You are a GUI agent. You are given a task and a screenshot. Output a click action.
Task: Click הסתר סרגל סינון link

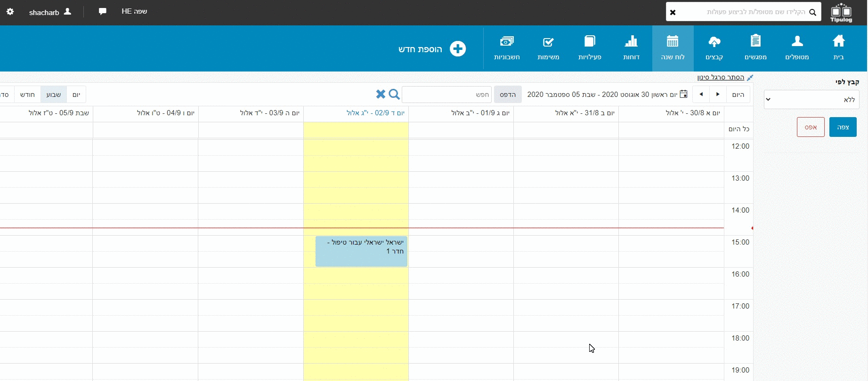click(x=721, y=77)
